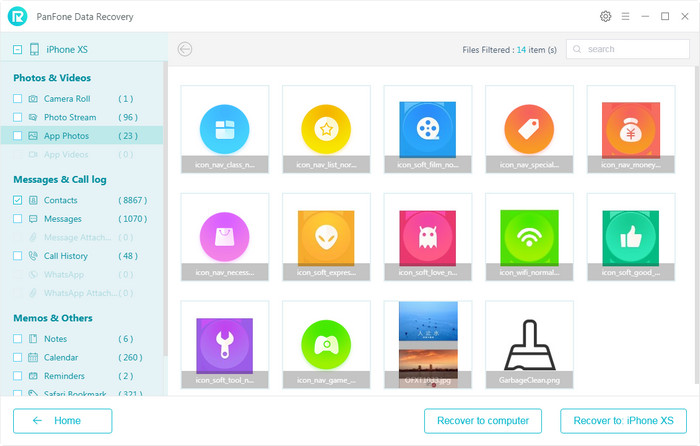This screenshot has width=700, height=446.
Task: Tick the Camera Roll checkbox
Action: click(x=18, y=99)
